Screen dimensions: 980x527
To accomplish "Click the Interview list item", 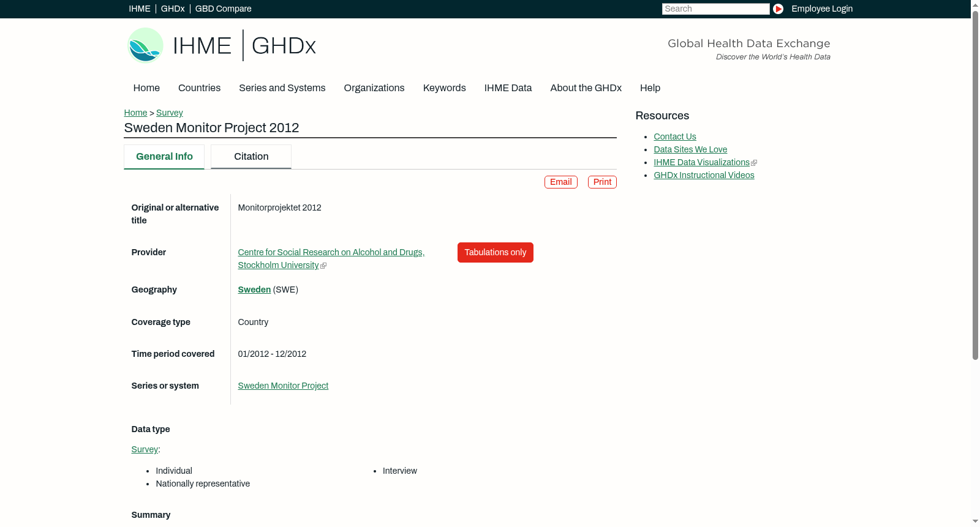I will tap(400, 471).
